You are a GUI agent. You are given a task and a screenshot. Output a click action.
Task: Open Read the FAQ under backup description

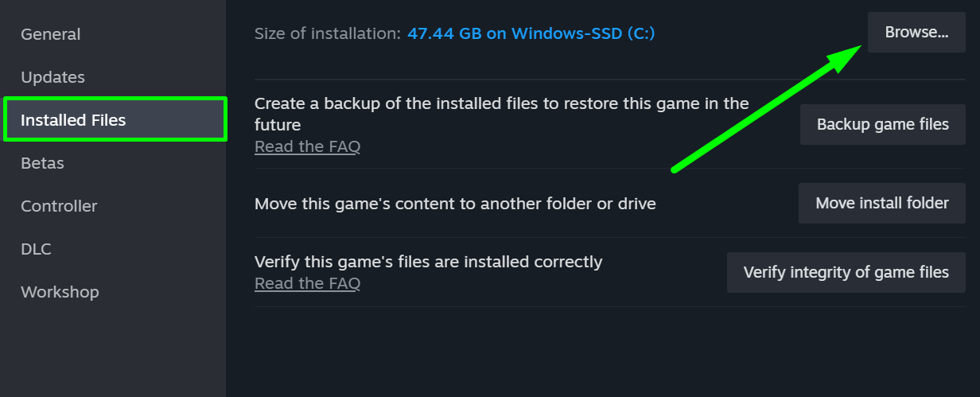coord(307,146)
